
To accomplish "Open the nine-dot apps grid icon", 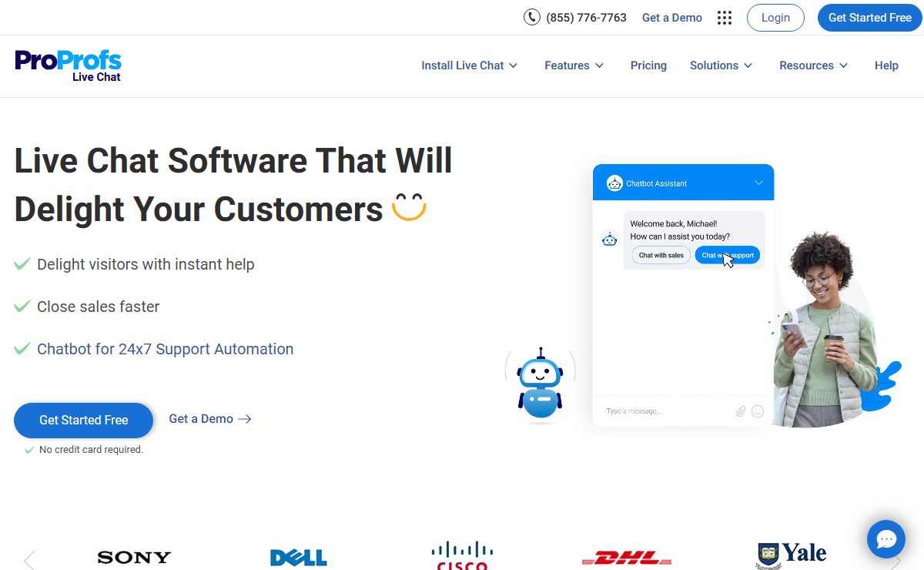I will (724, 18).
